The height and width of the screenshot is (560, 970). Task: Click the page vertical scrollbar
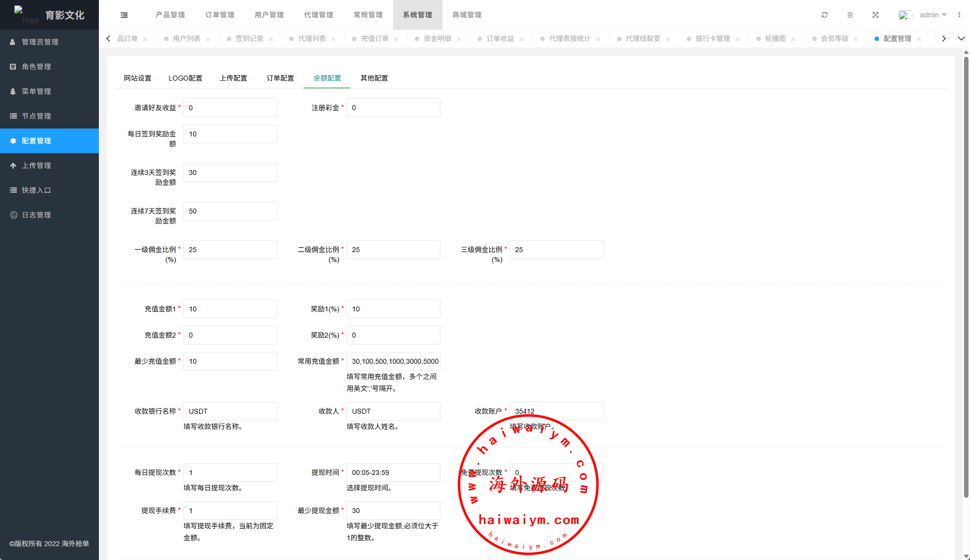pos(966,277)
